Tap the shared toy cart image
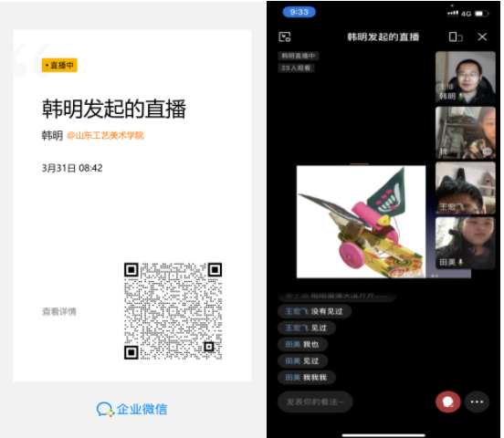Viewport: 504px width, 438px height. (361, 222)
